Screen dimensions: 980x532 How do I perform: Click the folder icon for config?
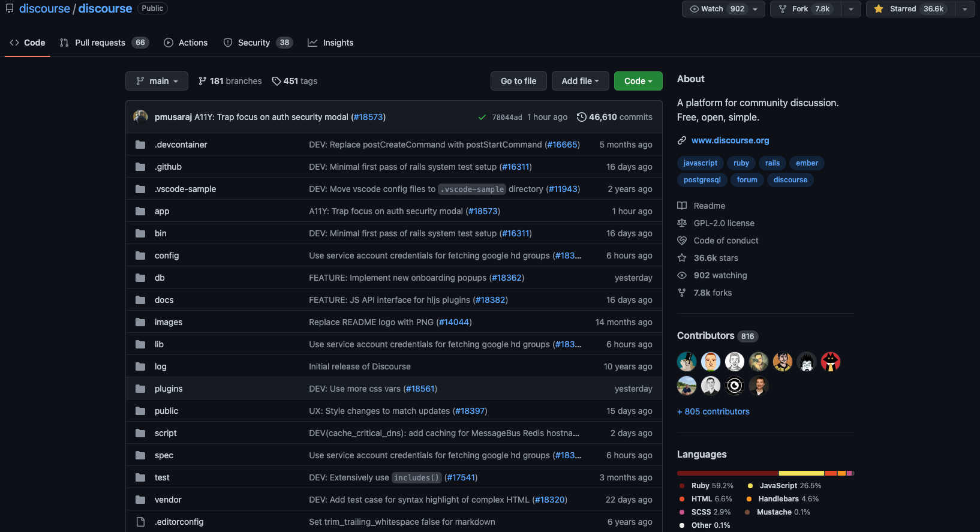click(x=140, y=256)
